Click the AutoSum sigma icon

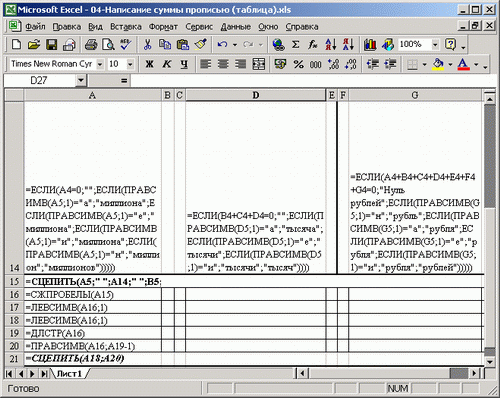click(295, 44)
